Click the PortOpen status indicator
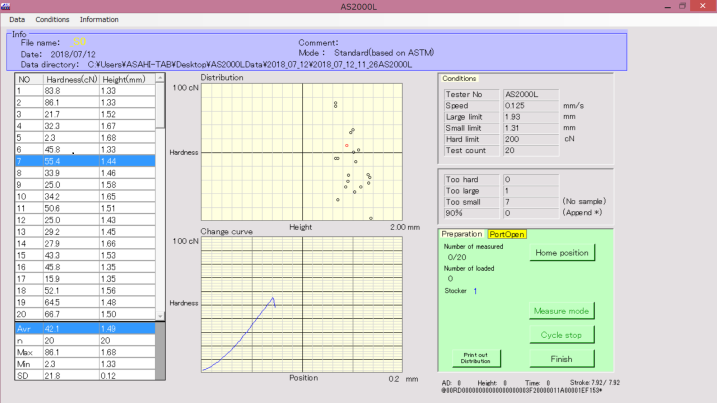717x403 pixels. coord(507,234)
